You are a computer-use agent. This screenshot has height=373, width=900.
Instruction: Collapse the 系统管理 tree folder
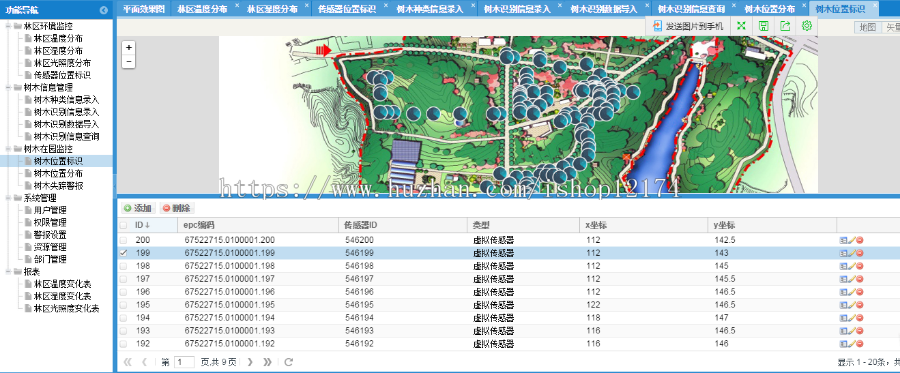coord(8,198)
